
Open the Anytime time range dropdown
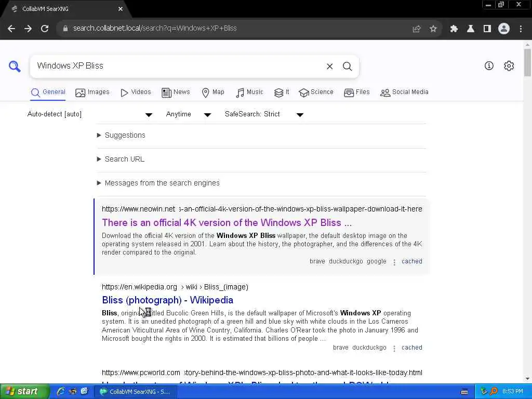pos(189,114)
